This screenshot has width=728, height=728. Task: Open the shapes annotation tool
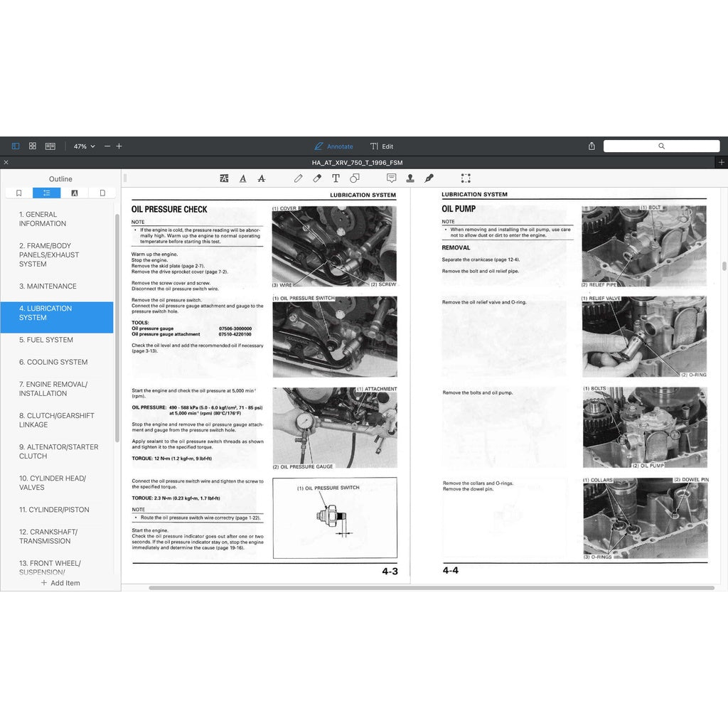coord(355,178)
